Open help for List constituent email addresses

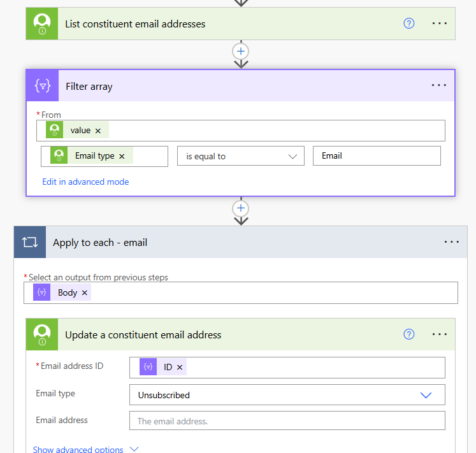[x=409, y=24]
